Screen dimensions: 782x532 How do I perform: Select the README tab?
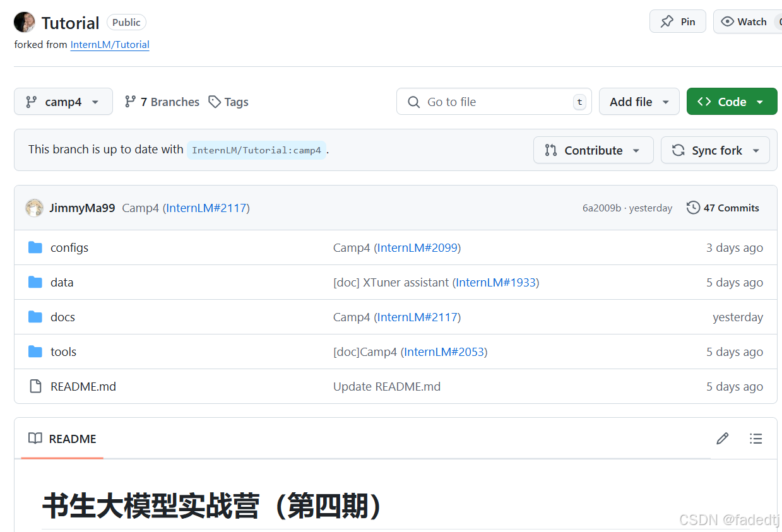pos(62,439)
